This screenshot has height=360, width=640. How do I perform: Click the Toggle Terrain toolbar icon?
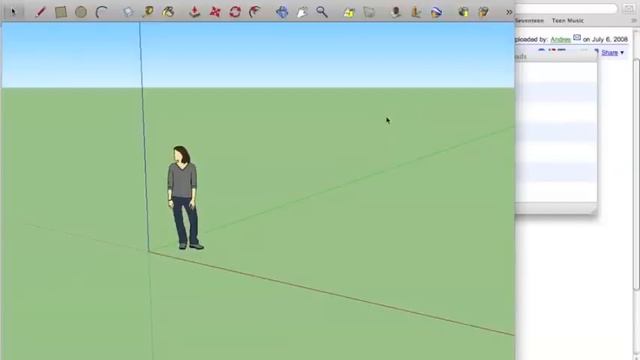416,12
